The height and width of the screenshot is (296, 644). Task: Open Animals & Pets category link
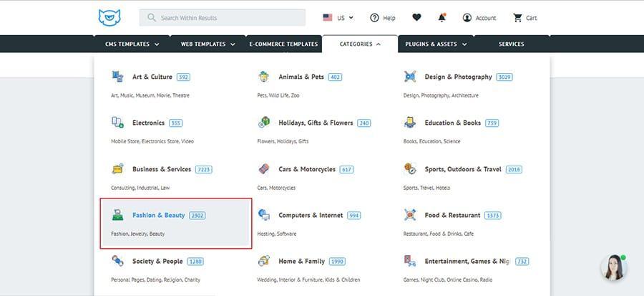[x=301, y=77]
